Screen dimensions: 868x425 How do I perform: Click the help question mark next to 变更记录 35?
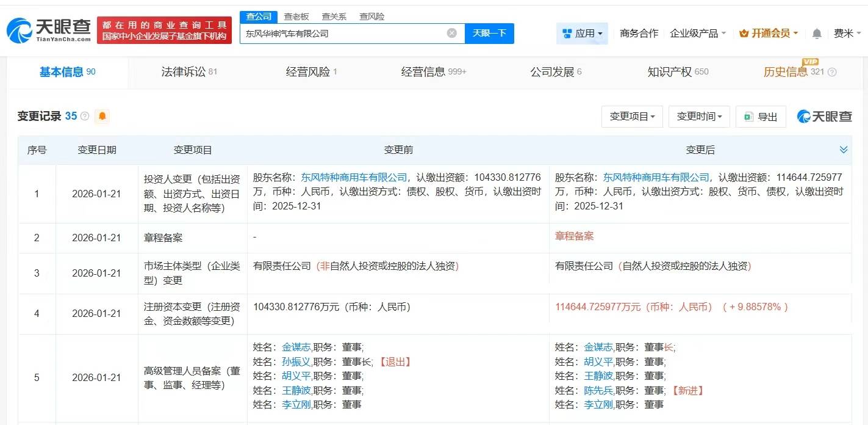coord(85,116)
